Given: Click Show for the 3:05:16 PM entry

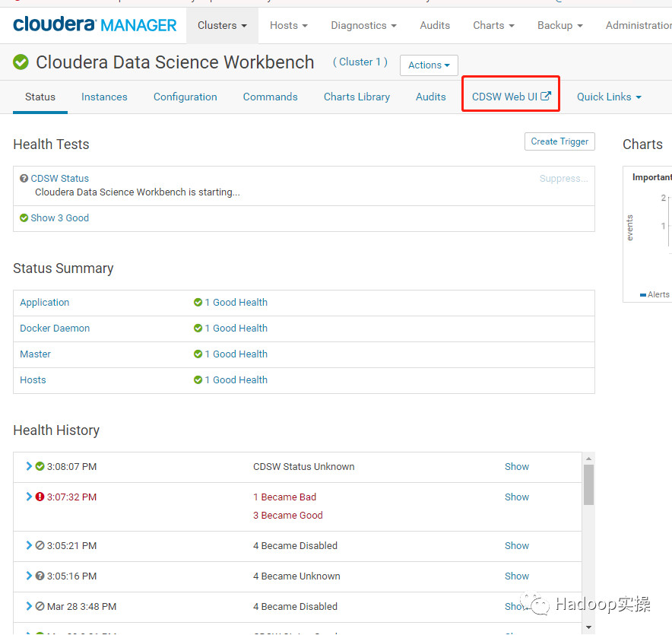Looking at the screenshot, I should click(517, 576).
